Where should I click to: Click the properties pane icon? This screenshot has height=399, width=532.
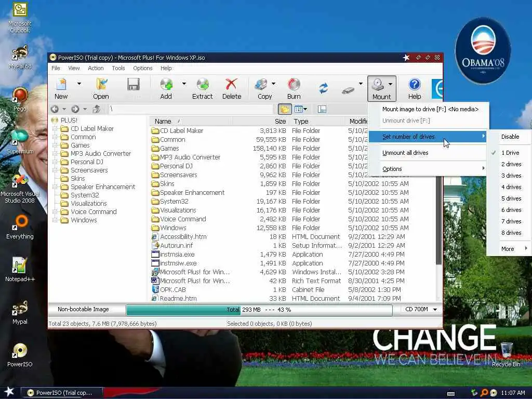tap(322, 109)
